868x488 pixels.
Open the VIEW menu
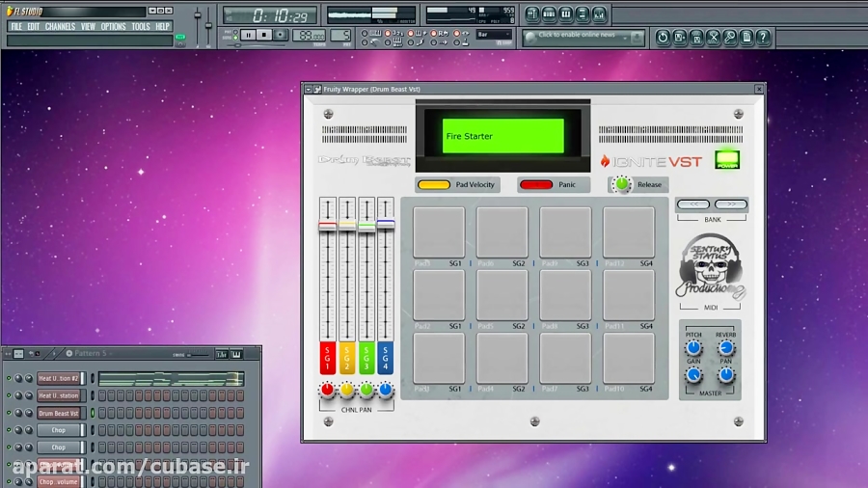(88, 27)
